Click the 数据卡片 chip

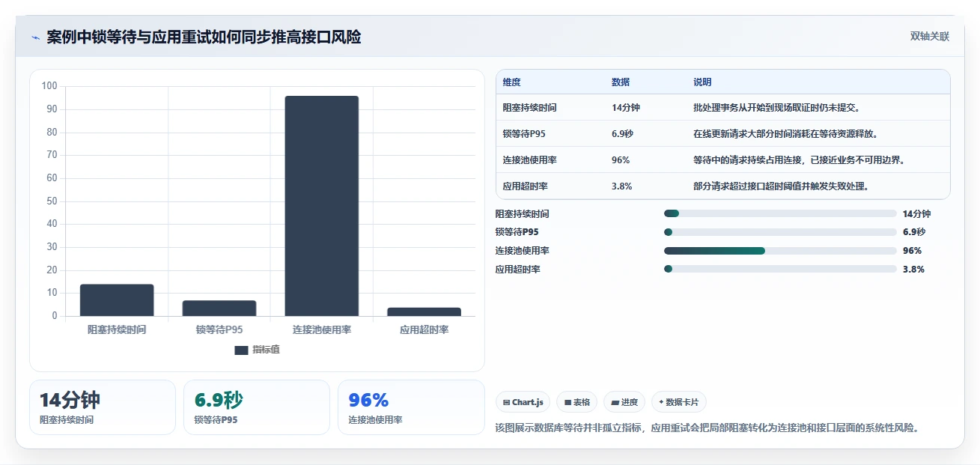(679, 402)
